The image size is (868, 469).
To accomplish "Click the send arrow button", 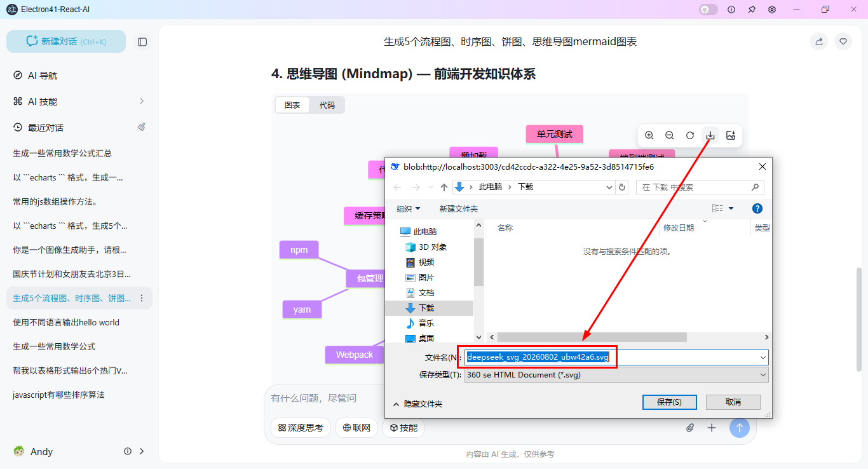I will click(x=739, y=428).
